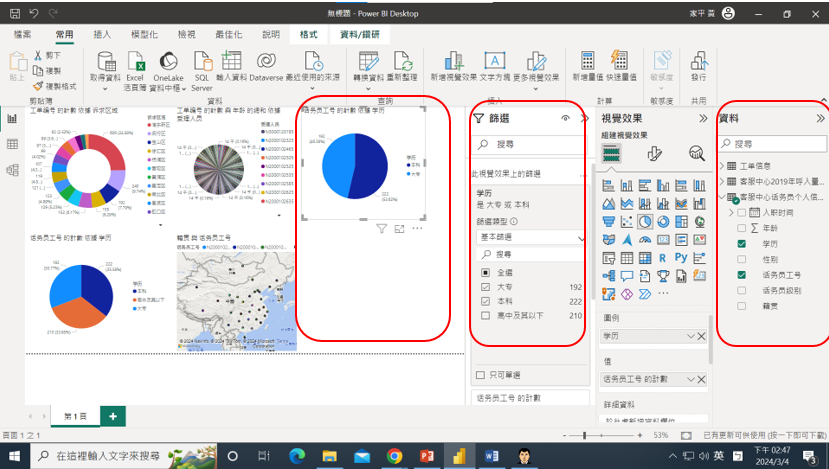Click the refresh data icon in ribbon
Image resolution: width=829 pixels, height=469 pixels.
point(402,61)
